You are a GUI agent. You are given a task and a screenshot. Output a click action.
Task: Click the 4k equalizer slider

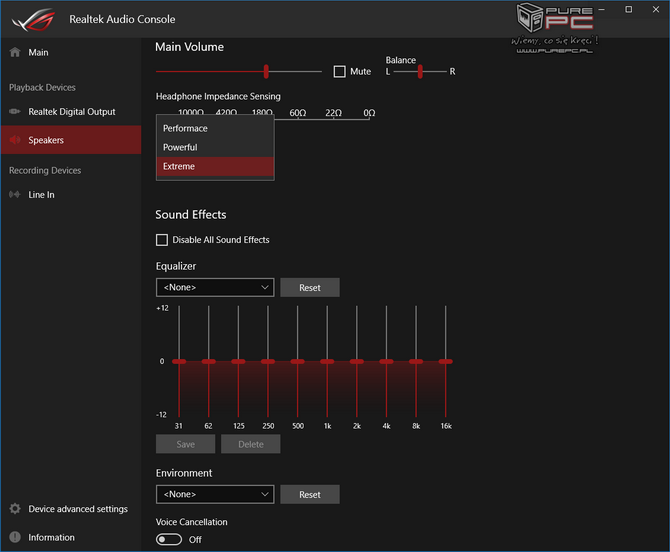386,361
